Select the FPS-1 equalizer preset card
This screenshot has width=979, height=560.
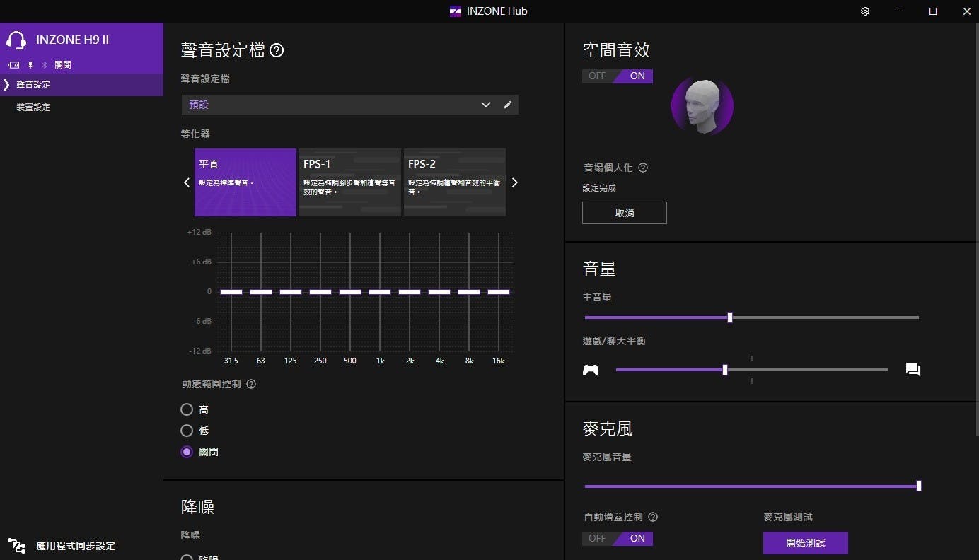(x=349, y=182)
